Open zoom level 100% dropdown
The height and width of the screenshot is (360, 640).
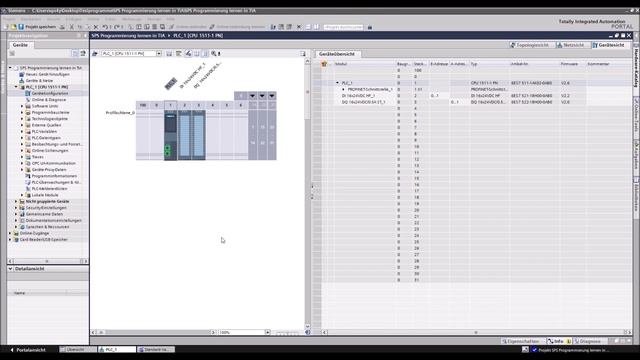point(267,332)
